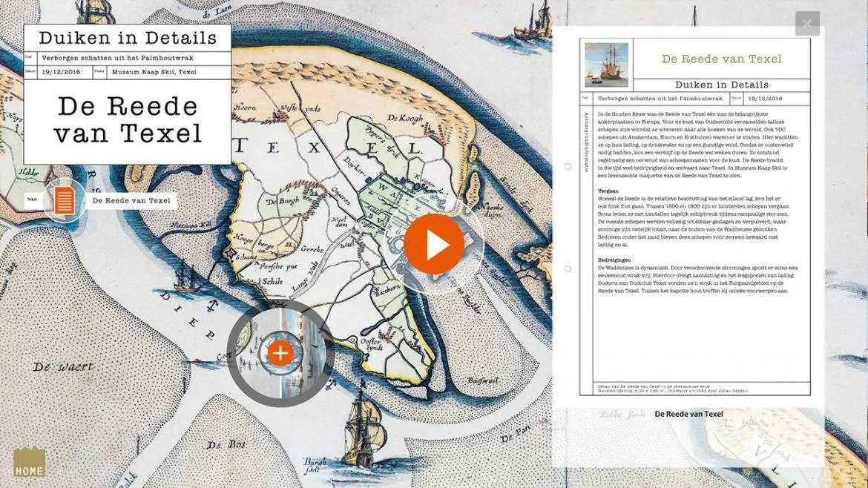Click the 'De waert' map label
Viewport: 868px width, 488px height.
[63, 366]
